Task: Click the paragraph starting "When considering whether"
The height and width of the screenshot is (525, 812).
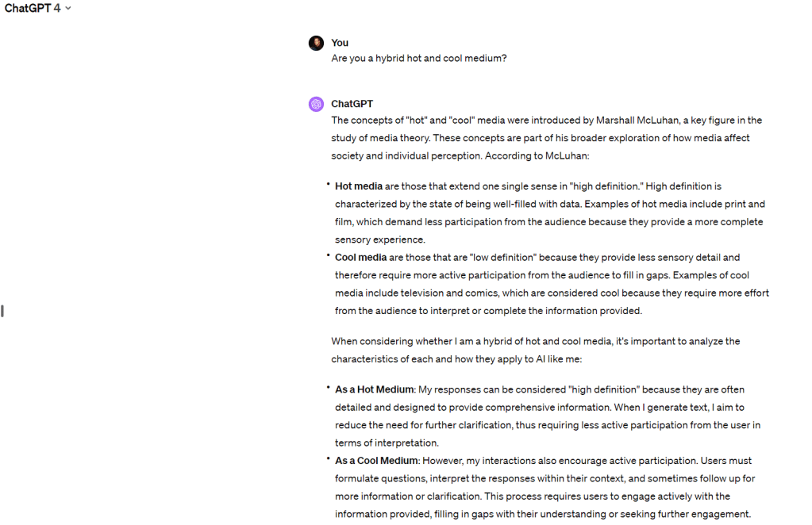Action: click(535, 350)
